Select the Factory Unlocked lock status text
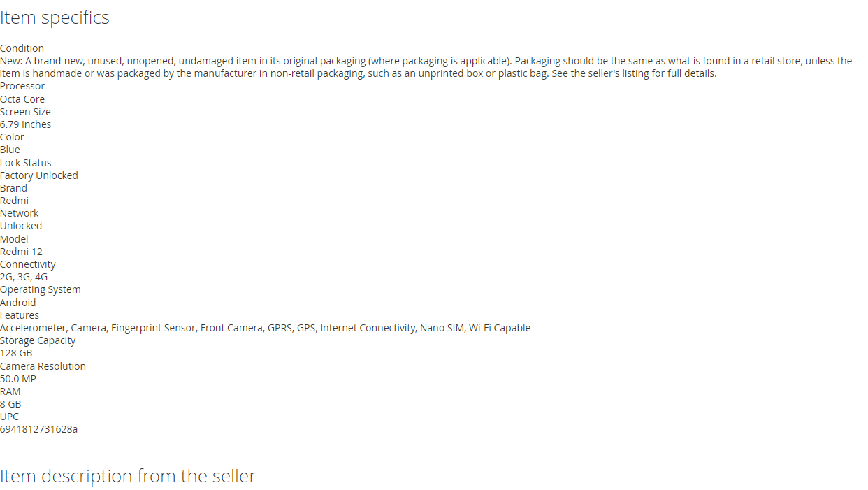The height and width of the screenshot is (490, 868). tap(39, 175)
